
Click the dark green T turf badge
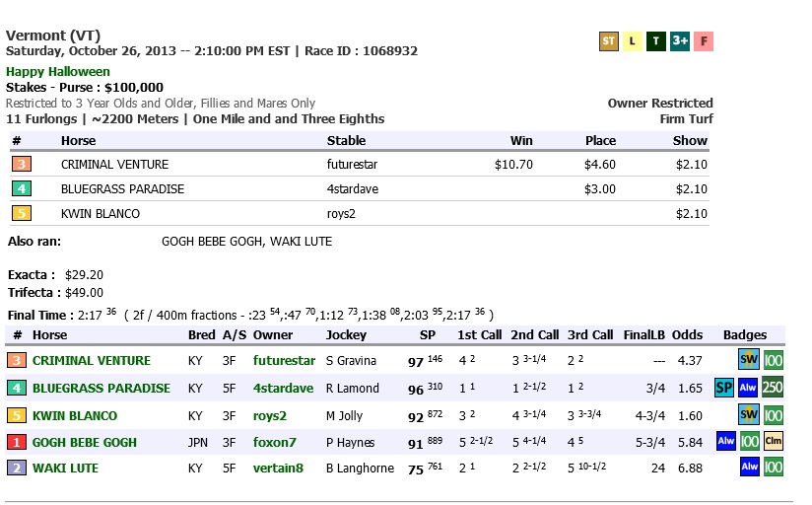tap(655, 41)
